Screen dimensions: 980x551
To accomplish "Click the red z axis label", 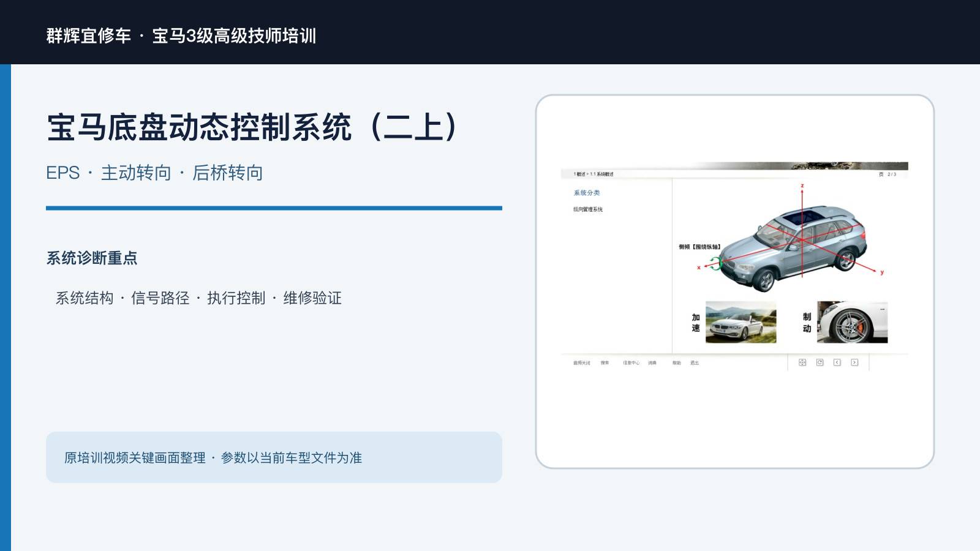I will click(802, 186).
